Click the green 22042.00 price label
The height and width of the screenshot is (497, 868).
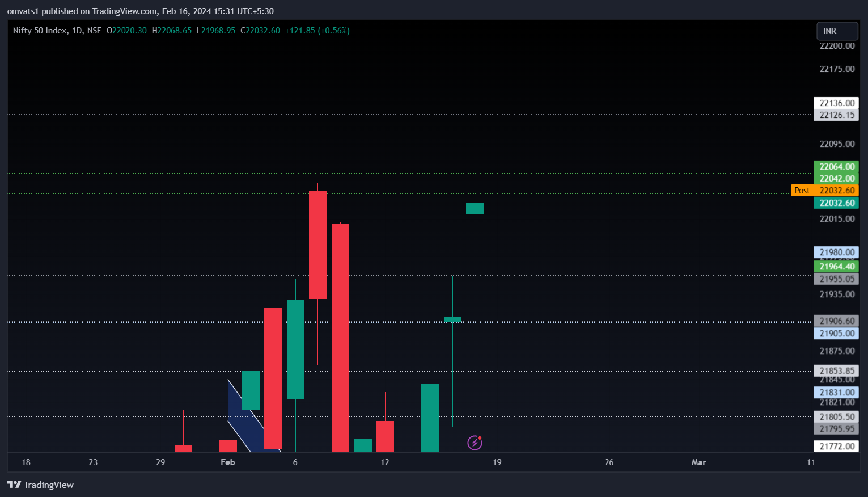point(836,179)
